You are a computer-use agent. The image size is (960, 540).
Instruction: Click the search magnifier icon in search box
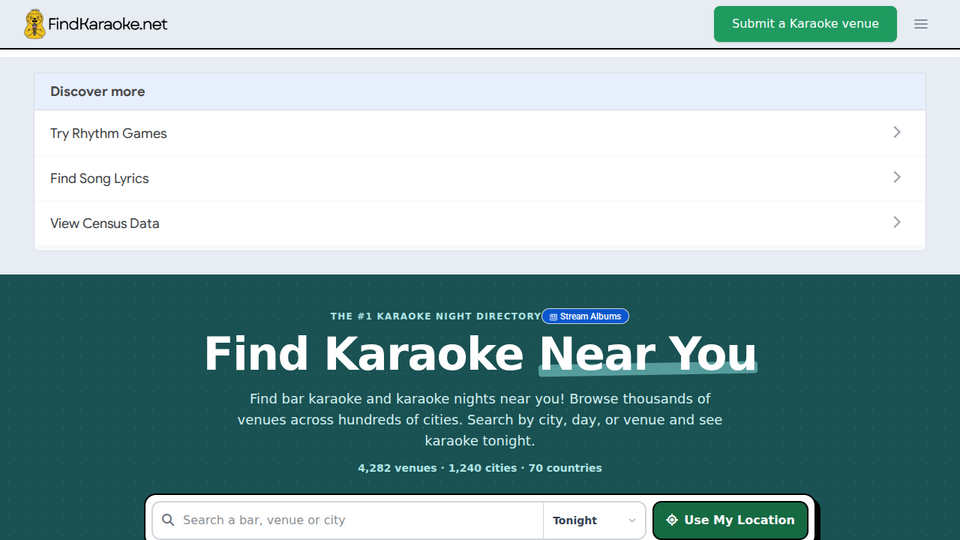click(168, 520)
